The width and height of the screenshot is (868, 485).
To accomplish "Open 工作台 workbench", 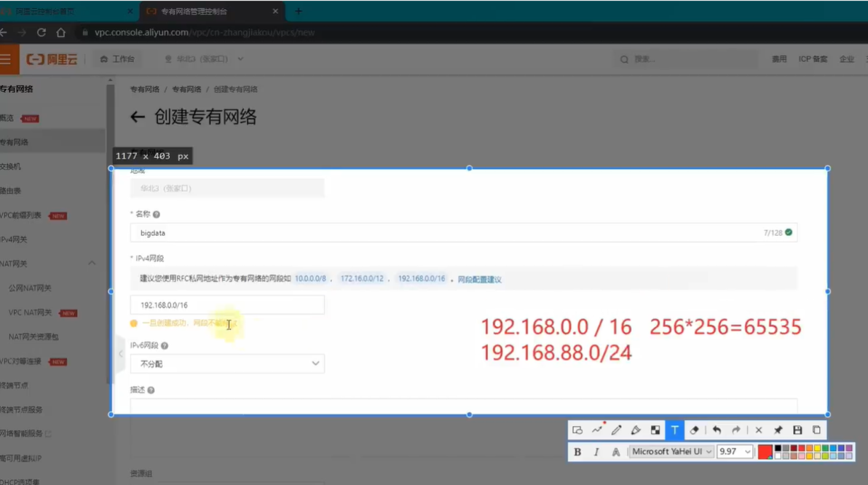I will click(x=117, y=59).
